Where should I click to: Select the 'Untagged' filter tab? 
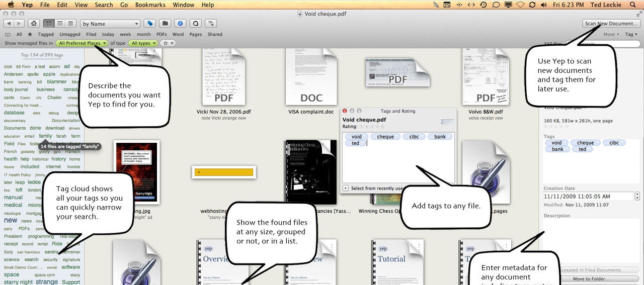click(x=70, y=35)
